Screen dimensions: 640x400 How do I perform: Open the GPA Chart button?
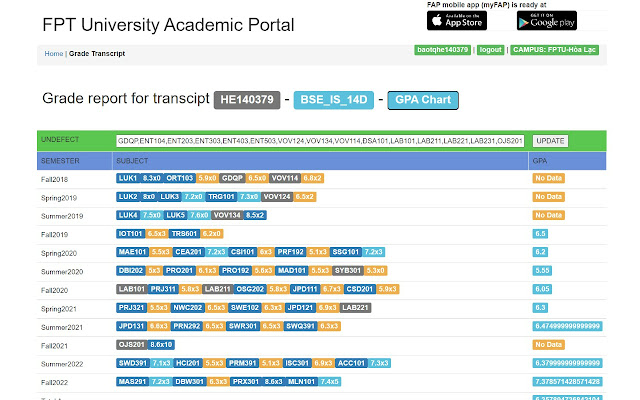422,99
